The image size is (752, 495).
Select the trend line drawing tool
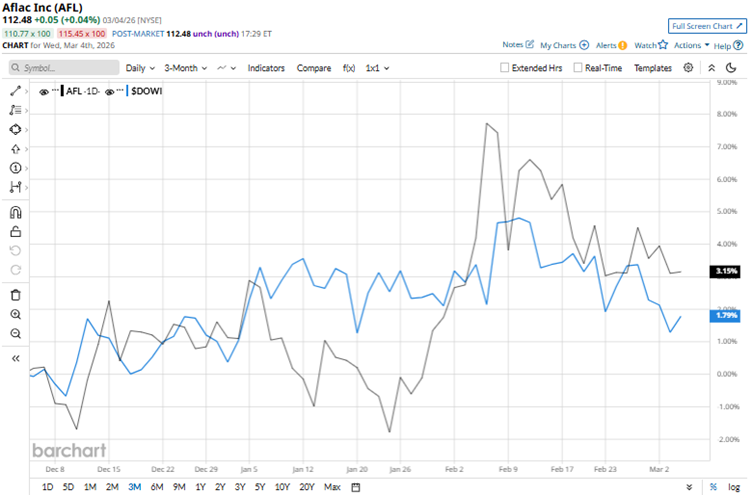(15, 90)
